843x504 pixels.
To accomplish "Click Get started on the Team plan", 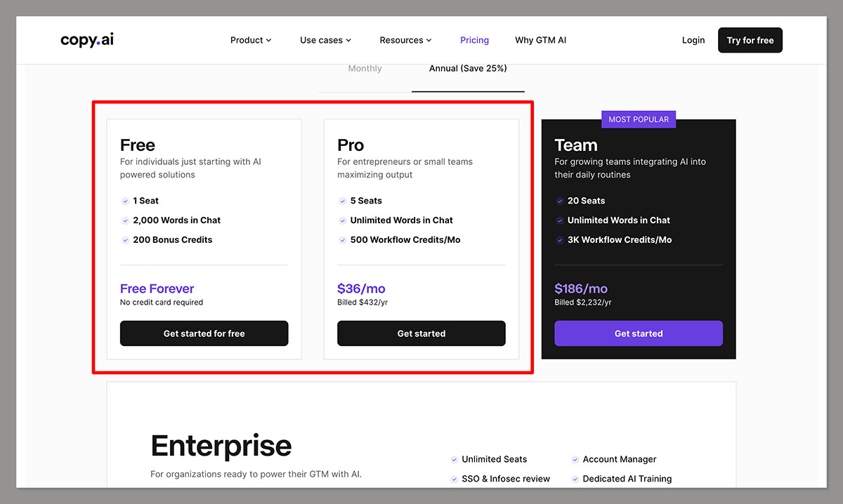I will click(x=638, y=333).
